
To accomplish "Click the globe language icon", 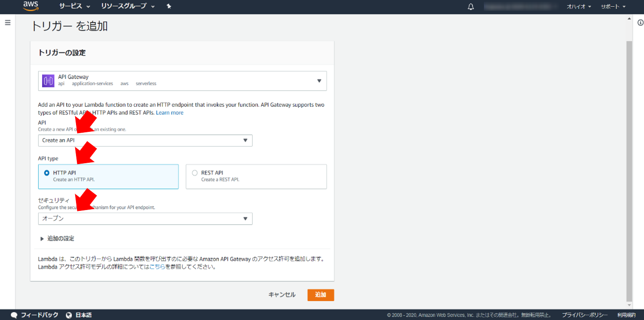I will click(x=69, y=315).
